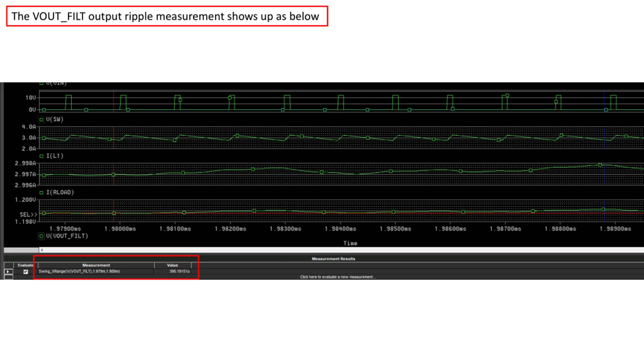
Task: Click the 1.98100ms x-axis tick label
Action: pyautogui.click(x=175, y=229)
